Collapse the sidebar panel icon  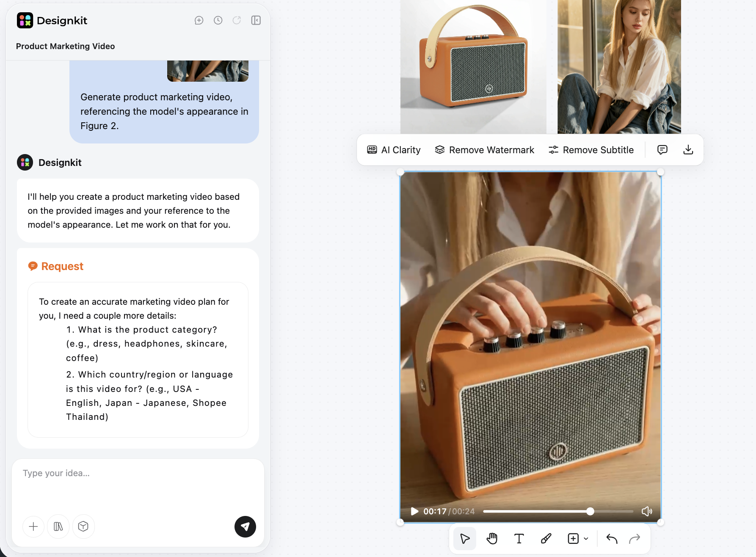point(256,20)
